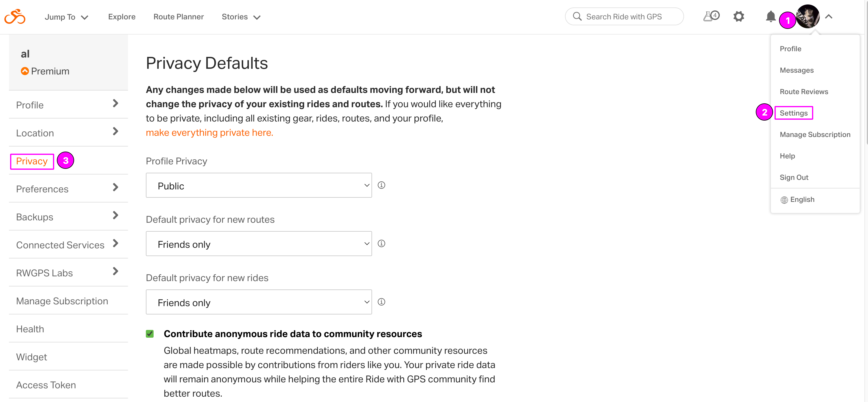Show info icon for new rides privacy

click(x=381, y=302)
